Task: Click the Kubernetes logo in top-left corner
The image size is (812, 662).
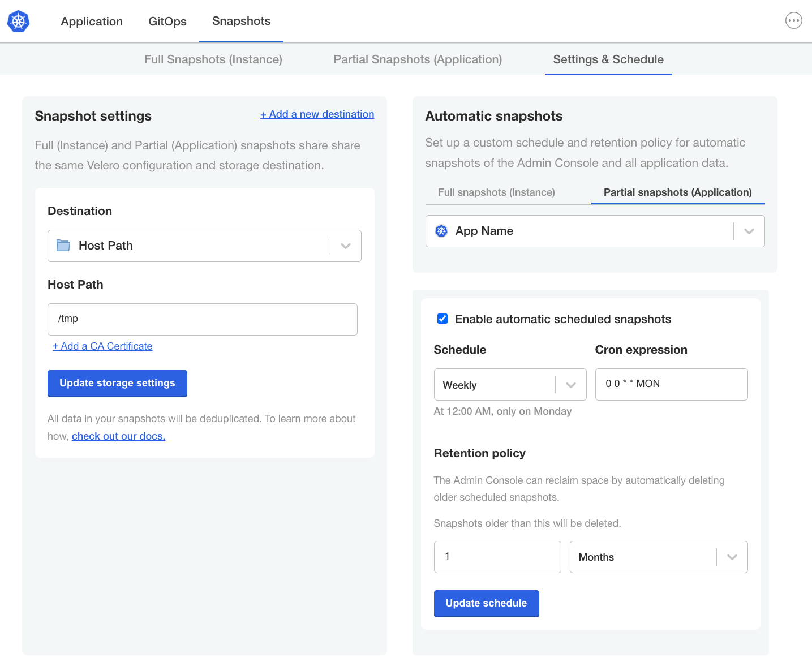Action: 18,21
